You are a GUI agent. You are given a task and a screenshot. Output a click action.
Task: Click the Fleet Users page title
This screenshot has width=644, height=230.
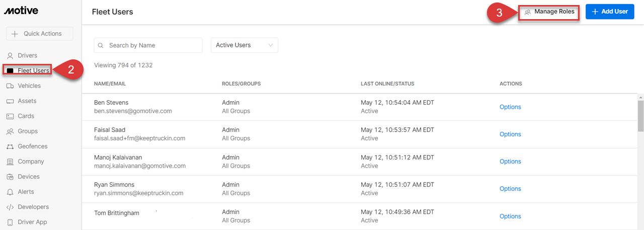click(113, 12)
